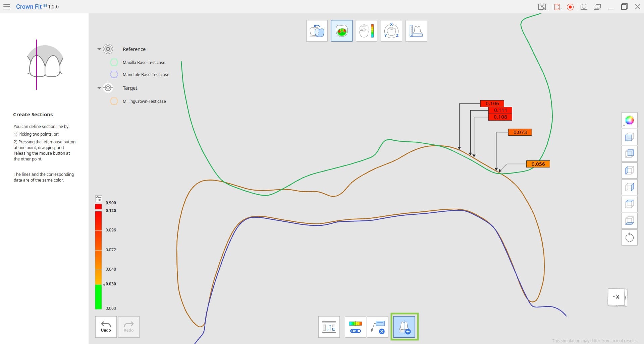Click the create section tooth tool
Screen dimensions: 644x344
pos(404,327)
